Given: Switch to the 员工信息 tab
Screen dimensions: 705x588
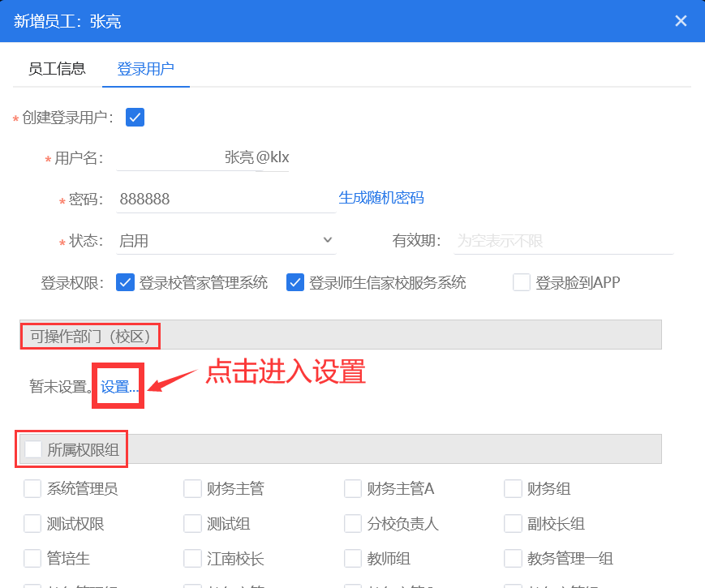Looking at the screenshot, I should pyautogui.click(x=57, y=69).
